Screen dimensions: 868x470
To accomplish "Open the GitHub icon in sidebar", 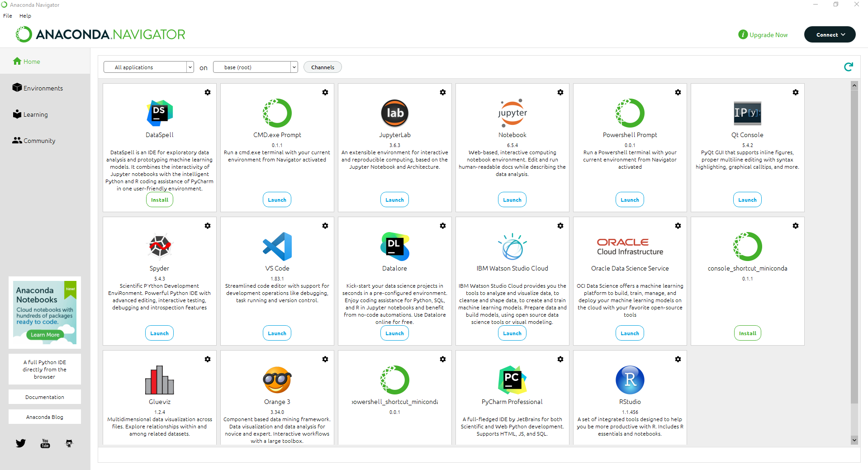I will pos(69,443).
